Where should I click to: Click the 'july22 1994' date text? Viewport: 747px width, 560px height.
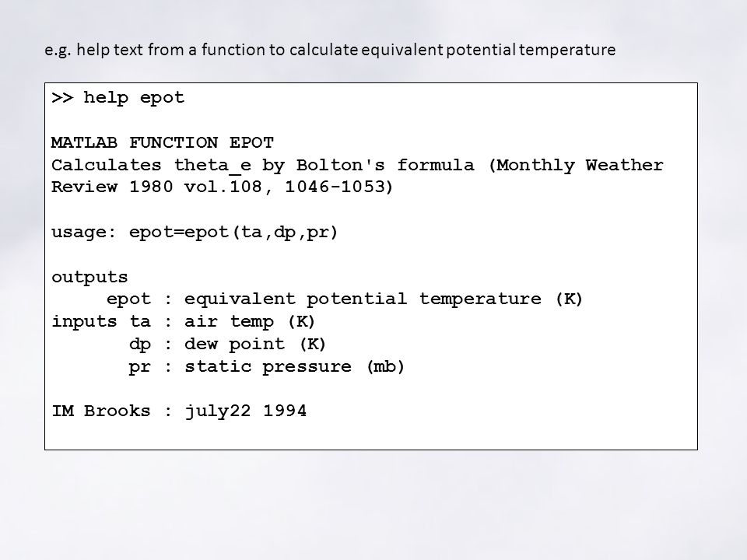point(246,411)
